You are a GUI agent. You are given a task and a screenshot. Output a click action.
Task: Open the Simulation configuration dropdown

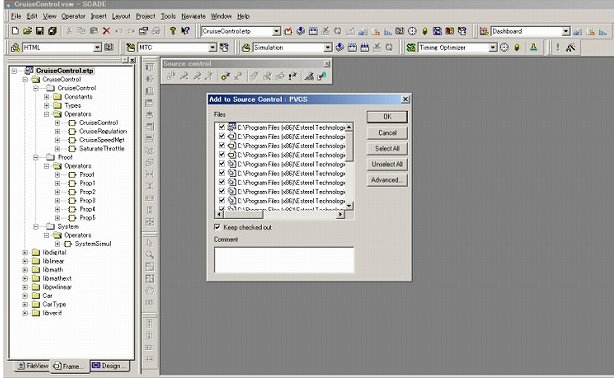tap(328, 47)
